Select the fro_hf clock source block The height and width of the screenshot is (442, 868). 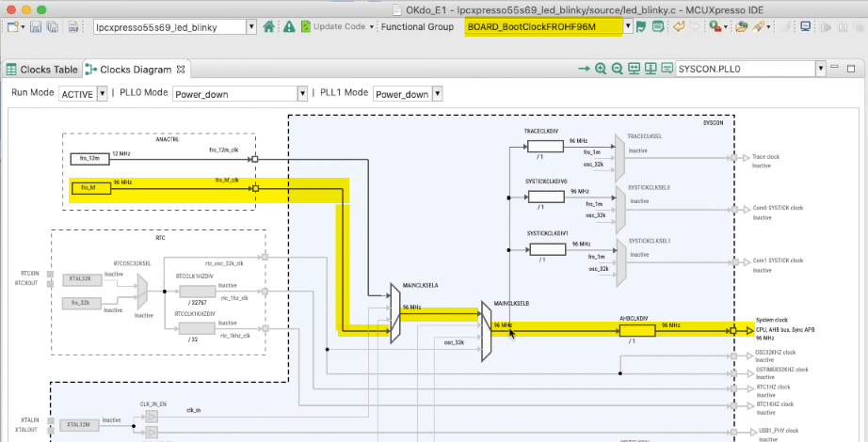pyautogui.click(x=90, y=188)
